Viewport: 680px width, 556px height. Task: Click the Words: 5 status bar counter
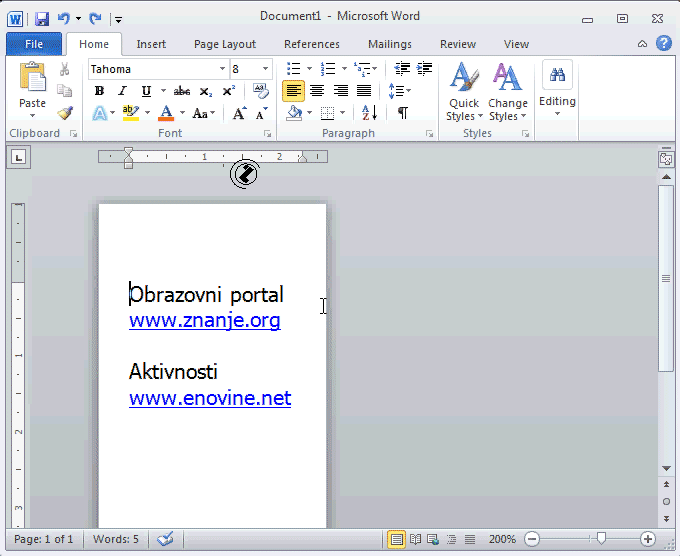point(116,539)
